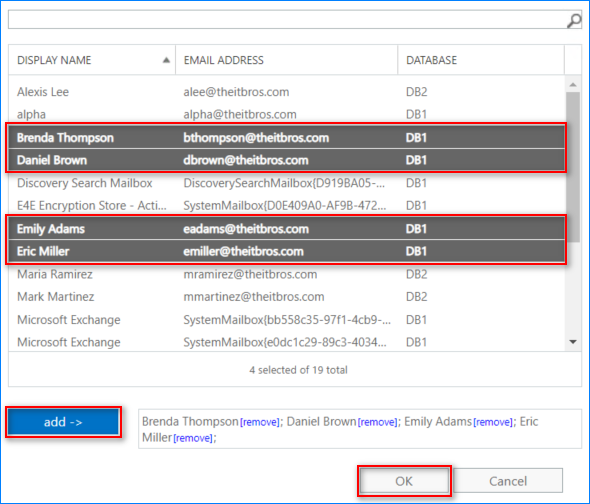590x504 pixels.
Task: Sort by DATABASE column header
Action: click(x=481, y=60)
